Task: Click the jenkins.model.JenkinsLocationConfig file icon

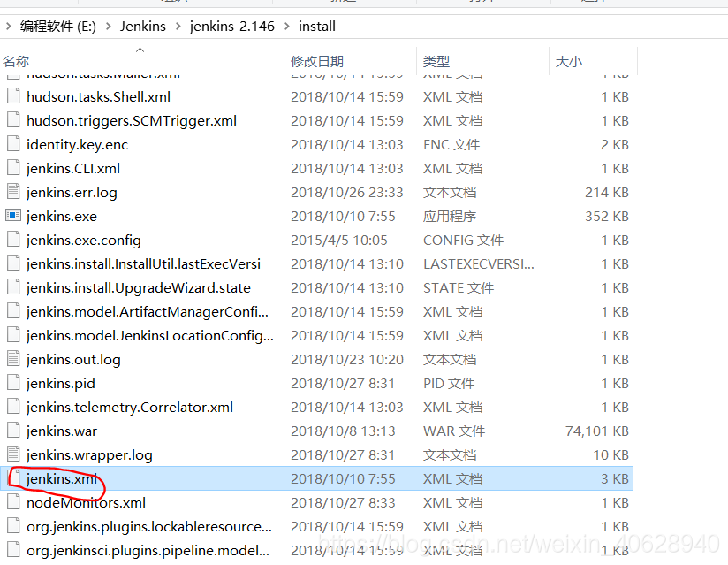Action: 13,334
